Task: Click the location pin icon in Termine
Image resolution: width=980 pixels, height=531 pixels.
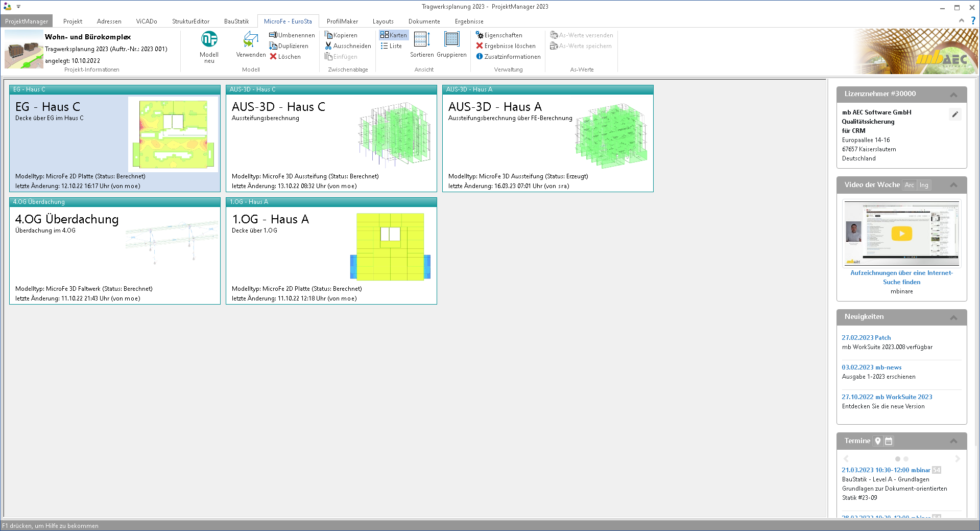Action: [878, 441]
